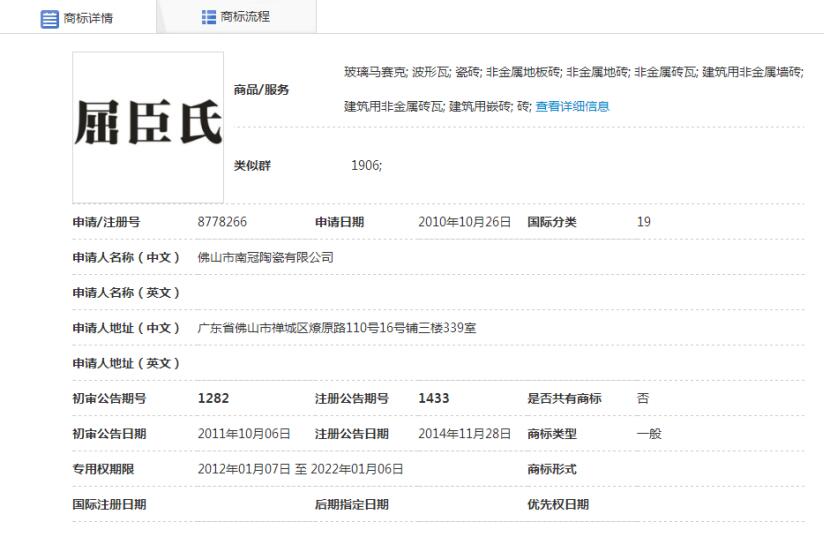Viewport: 824px width, 533px height.
Task: Click the 国际分类 label
Action: pos(552,222)
